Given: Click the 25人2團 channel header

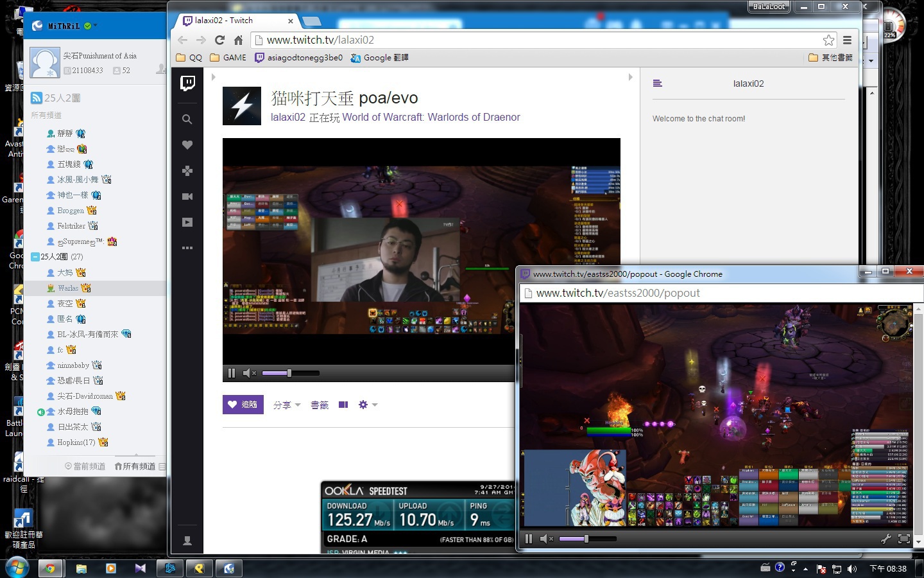Looking at the screenshot, I should coord(56,98).
